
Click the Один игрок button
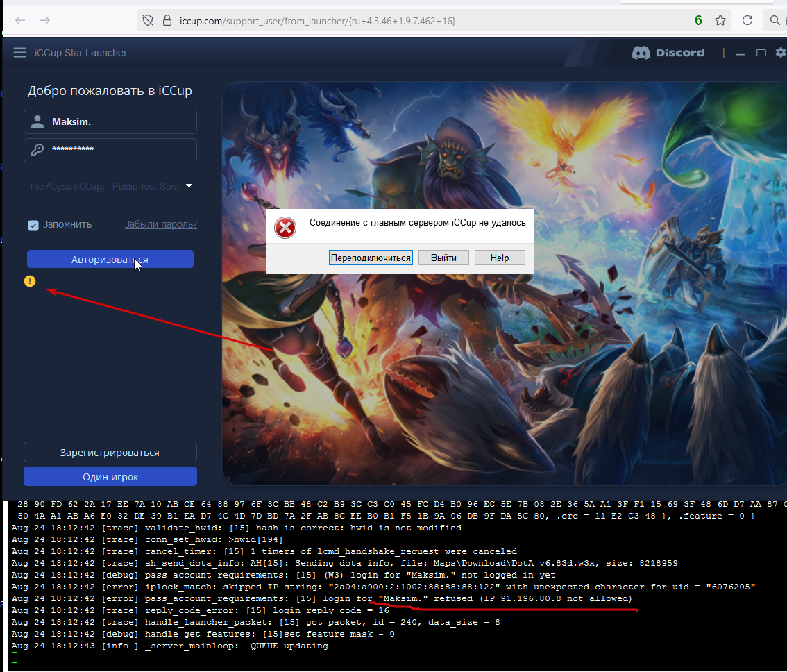pyautogui.click(x=110, y=477)
